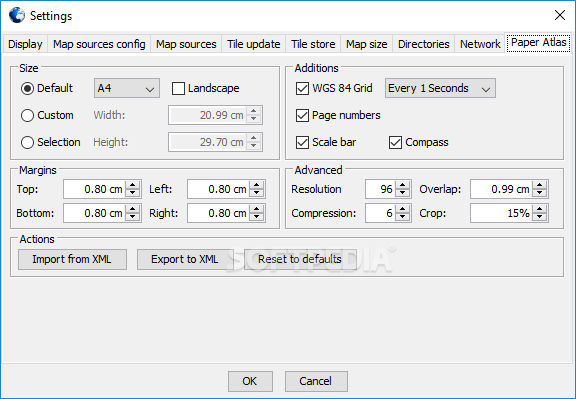Open the Network tab
Image resolution: width=576 pixels, height=399 pixels.
point(480,44)
